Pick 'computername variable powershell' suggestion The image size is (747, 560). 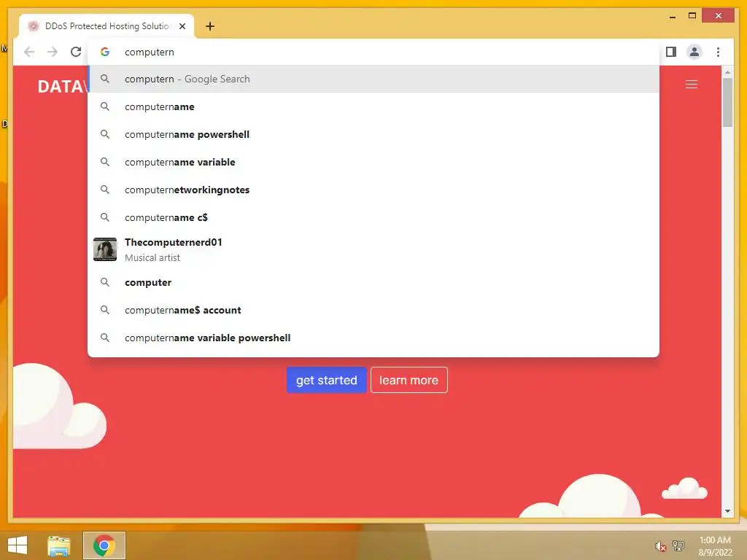point(373,338)
